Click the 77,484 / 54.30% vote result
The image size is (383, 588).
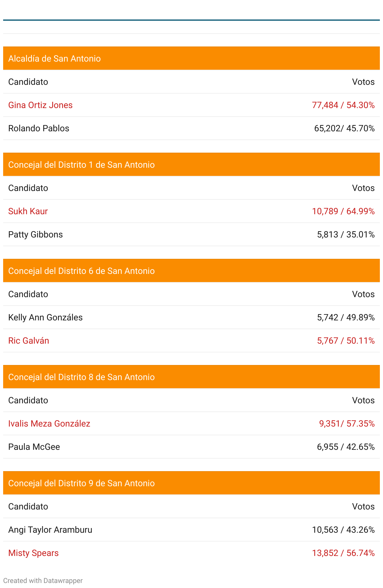[x=343, y=105]
